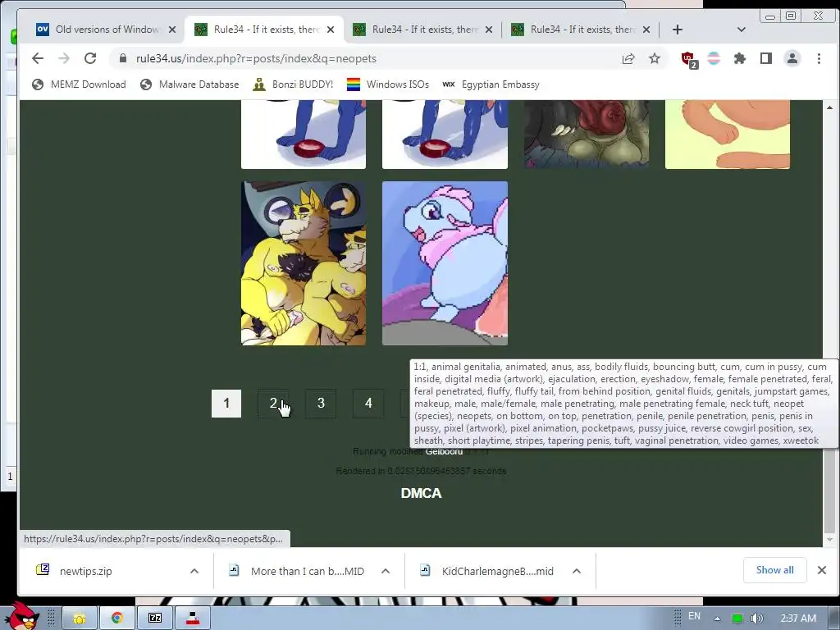The width and height of the screenshot is (840, 630).
Task: Click the EN language indicator
Action: 694,616
